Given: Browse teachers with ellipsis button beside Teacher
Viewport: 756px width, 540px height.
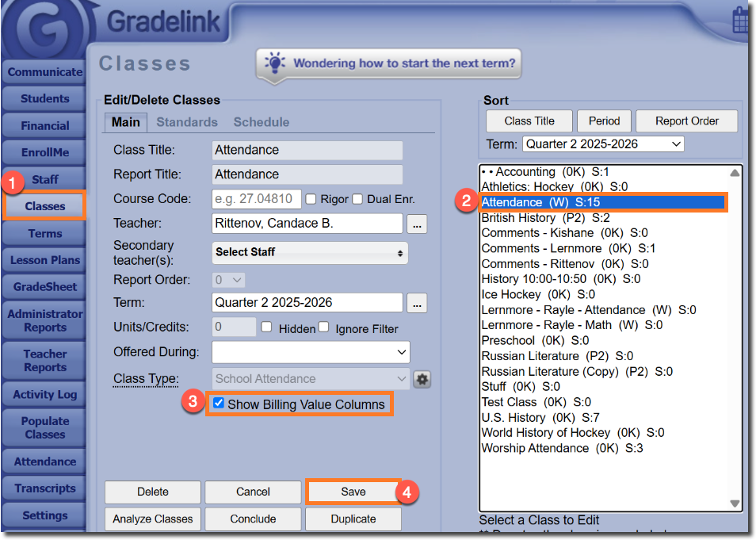Looking at the screenshot, I should tap(417, 224).
